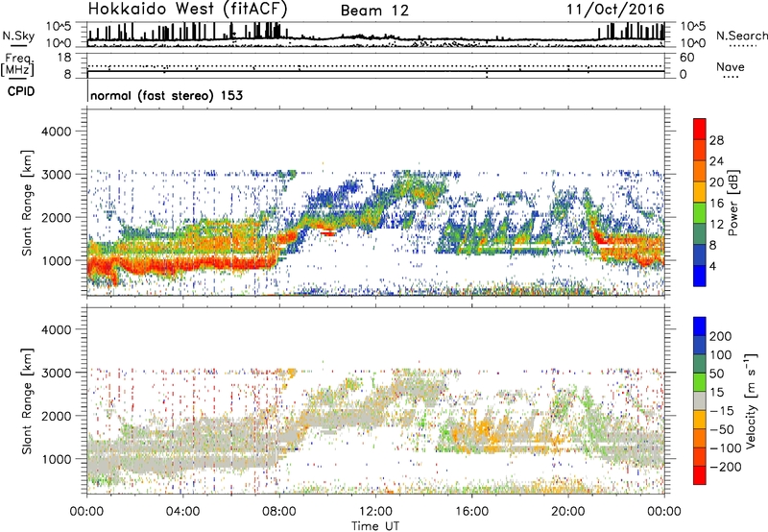Image resolution: width=768 pixels, height=532 pixels.
Task: Click the 28 dB colorbar label
Action: tap(716, 140)
